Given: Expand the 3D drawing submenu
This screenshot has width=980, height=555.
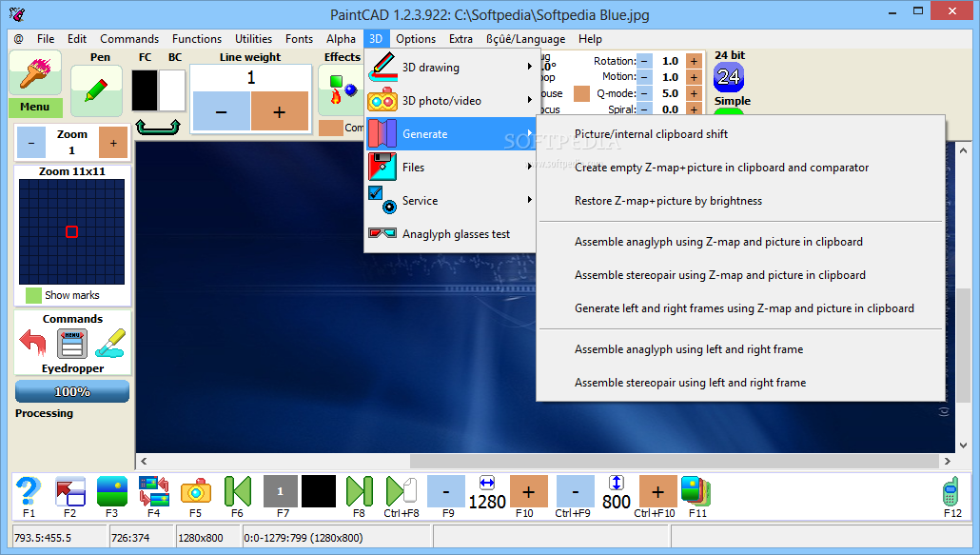Looking at the screenshot, I should [x=450, y=68].
